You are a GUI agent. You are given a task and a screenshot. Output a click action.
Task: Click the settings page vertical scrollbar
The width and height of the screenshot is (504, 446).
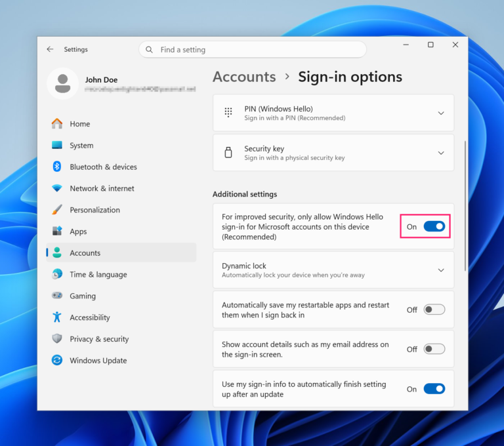point(465,206)
